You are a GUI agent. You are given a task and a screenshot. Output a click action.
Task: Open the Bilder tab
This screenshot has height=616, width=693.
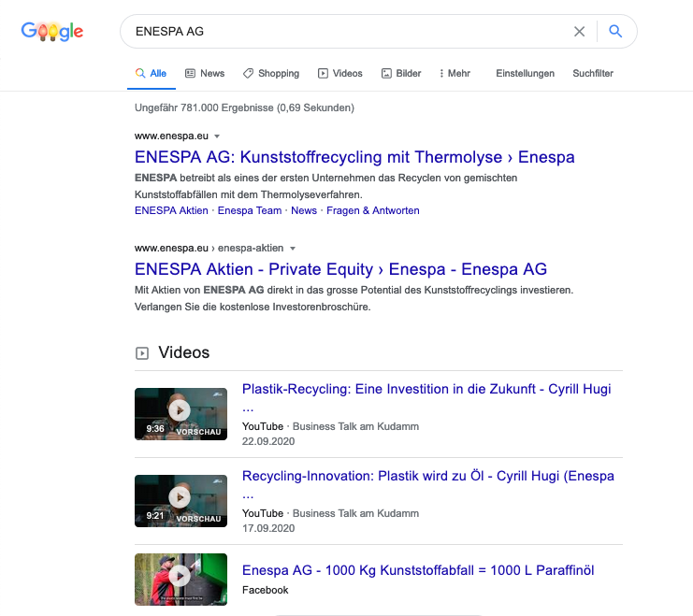(x=401, y=73)
